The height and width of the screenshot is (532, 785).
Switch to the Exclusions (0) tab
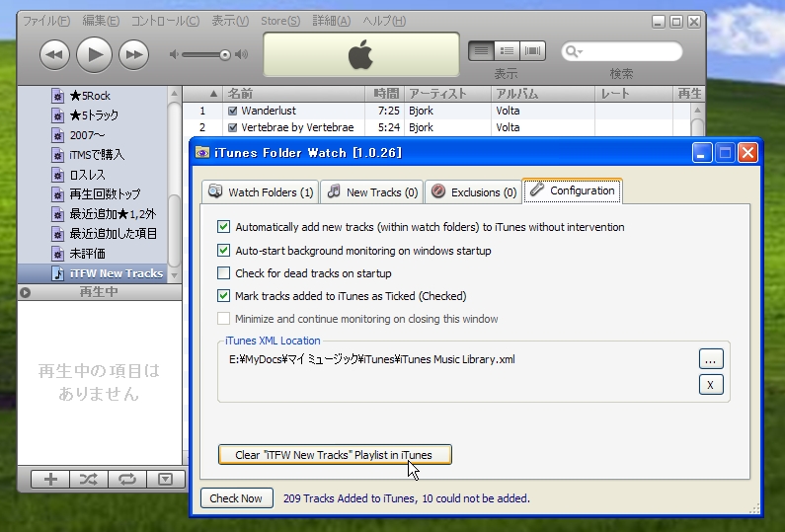click(474, 192)
